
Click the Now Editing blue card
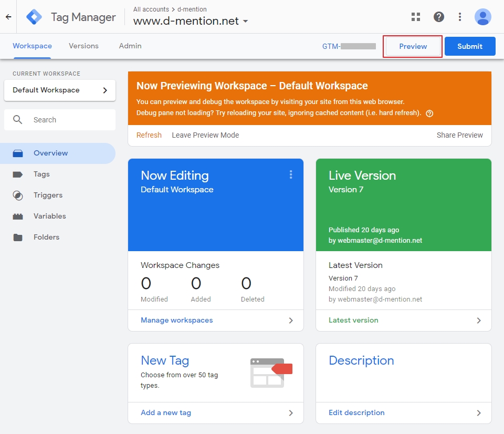click(x=216, y=204)
